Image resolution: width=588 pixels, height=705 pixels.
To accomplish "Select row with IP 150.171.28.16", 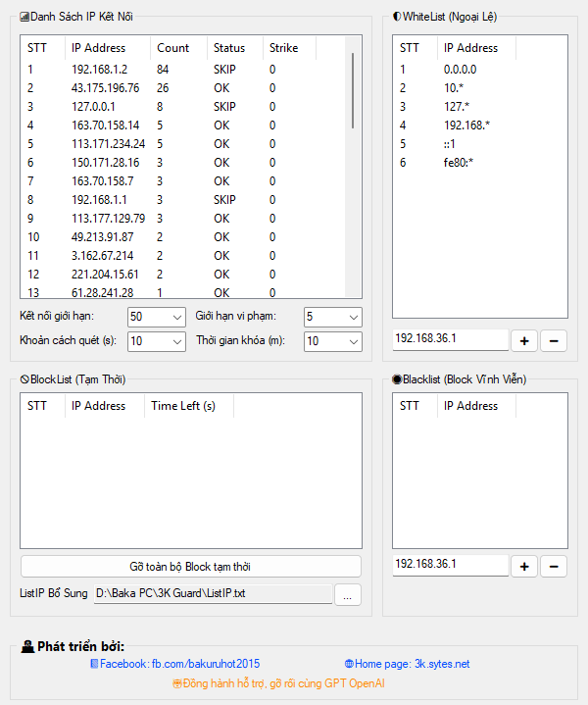I will coord(183,163).
